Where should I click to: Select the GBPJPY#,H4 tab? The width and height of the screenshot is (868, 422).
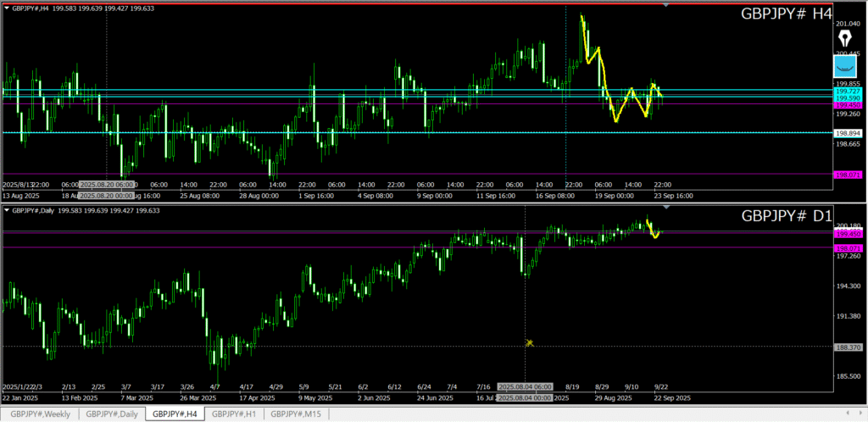(175, 414)
